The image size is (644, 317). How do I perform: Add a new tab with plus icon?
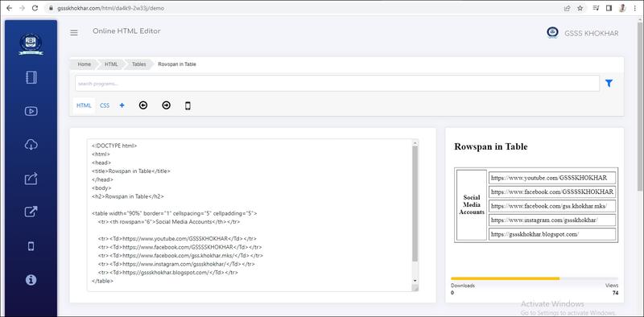122,105
